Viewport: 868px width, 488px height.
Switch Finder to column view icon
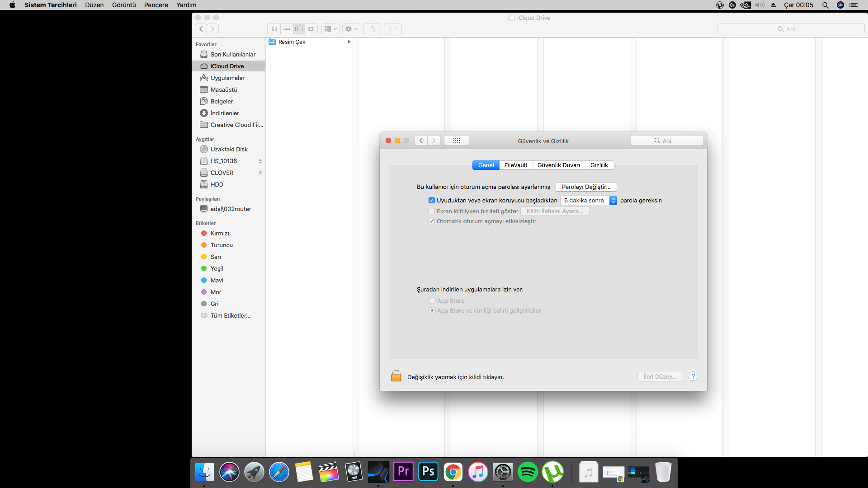pyautogui.click(x=299, y=29)
